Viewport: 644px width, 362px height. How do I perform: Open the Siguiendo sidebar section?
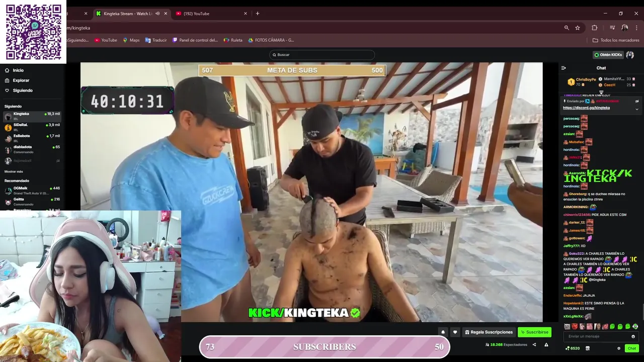click(x=19, y=90)
